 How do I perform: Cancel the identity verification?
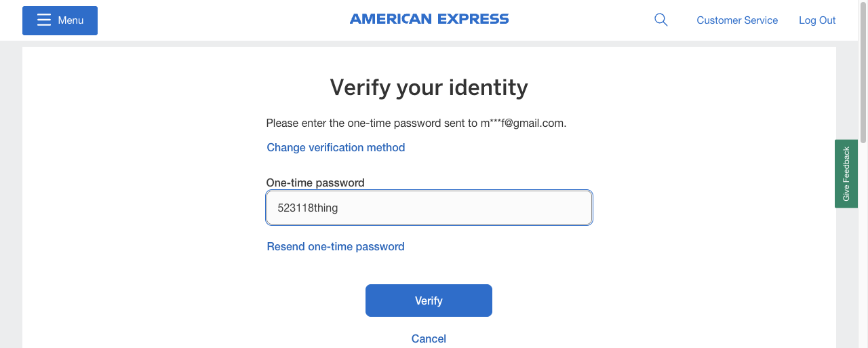pos(429,339)
